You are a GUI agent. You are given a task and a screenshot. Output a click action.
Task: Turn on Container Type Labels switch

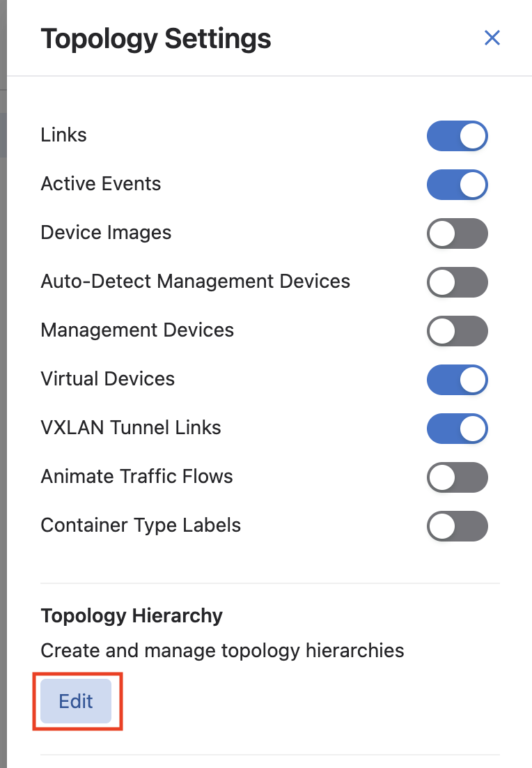[457, 526]
